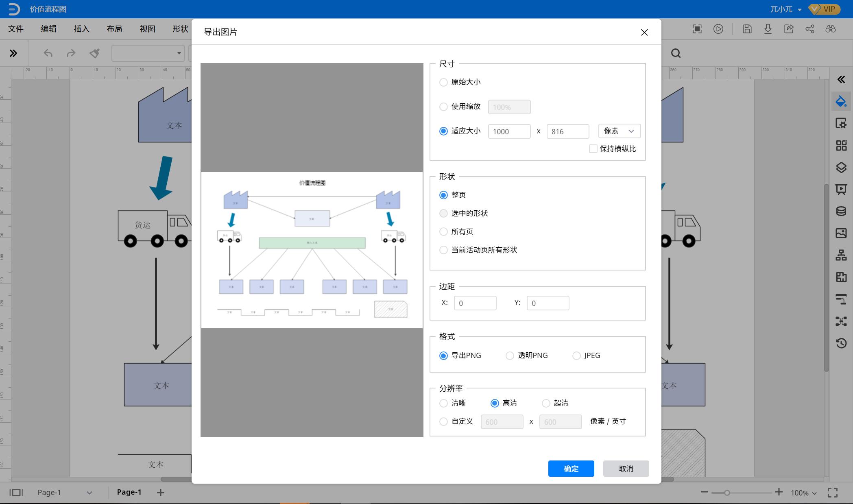This screenshot has width=853, height=504.
Task: Click the download icon in the toolbar
Action: click(x=768, y=29)
